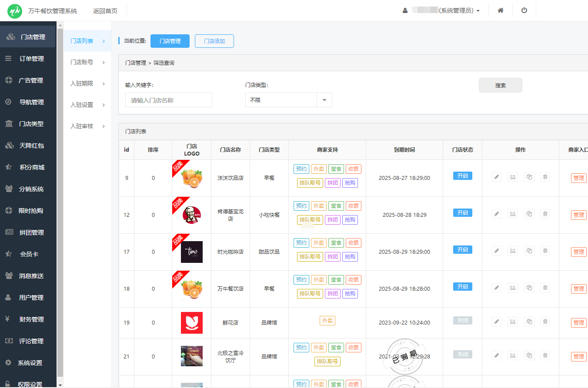Click the trash delete icon for 肯德基宝龙店

(x=545, y=214)
